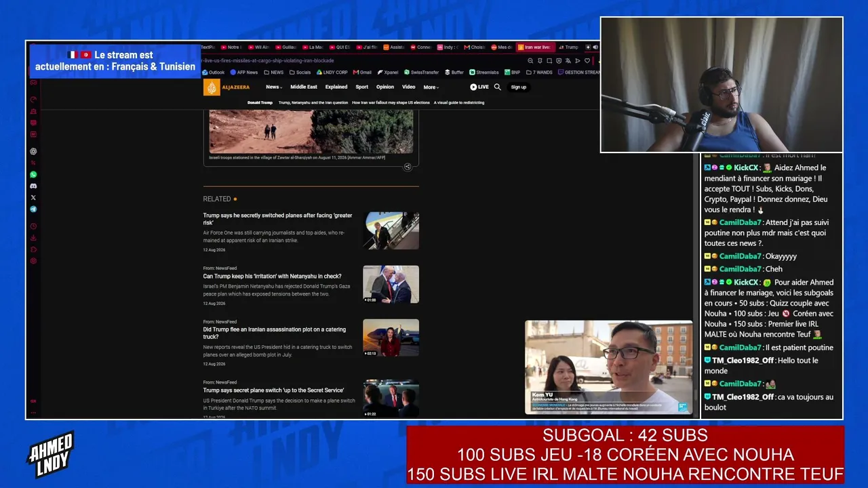
Task: Click the Al Jazeera search magnifier icon
Action: (497, 87)
